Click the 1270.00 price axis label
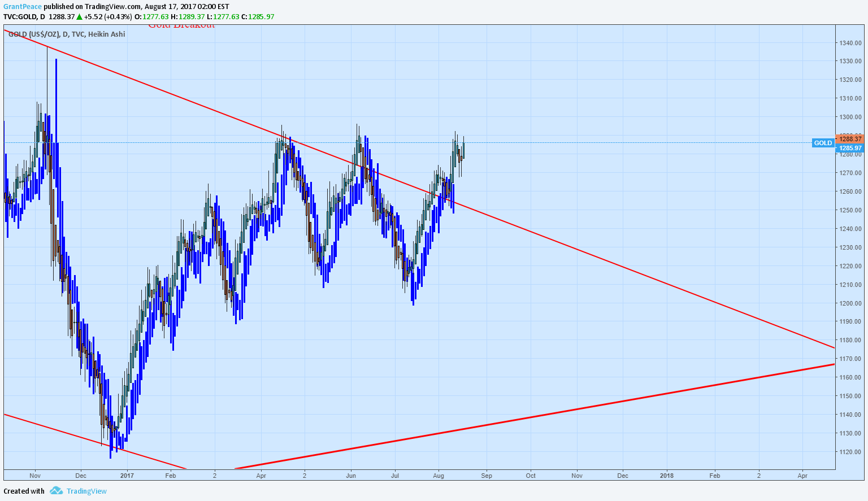Screen dimensions: 868x501 coord(850,173)
